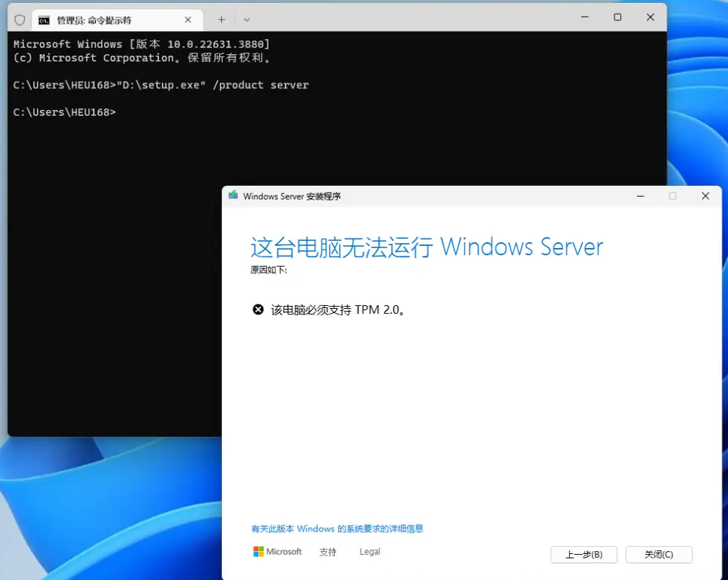Click the last C:\Users\HEU168> prompt line
Screen dimensions: 728x580
(64, 112)
